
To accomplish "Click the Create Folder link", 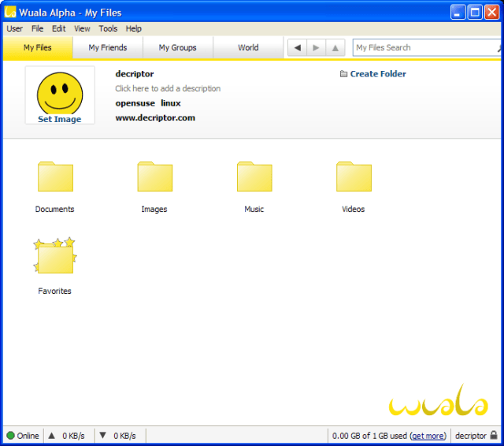I will [378, 74].
